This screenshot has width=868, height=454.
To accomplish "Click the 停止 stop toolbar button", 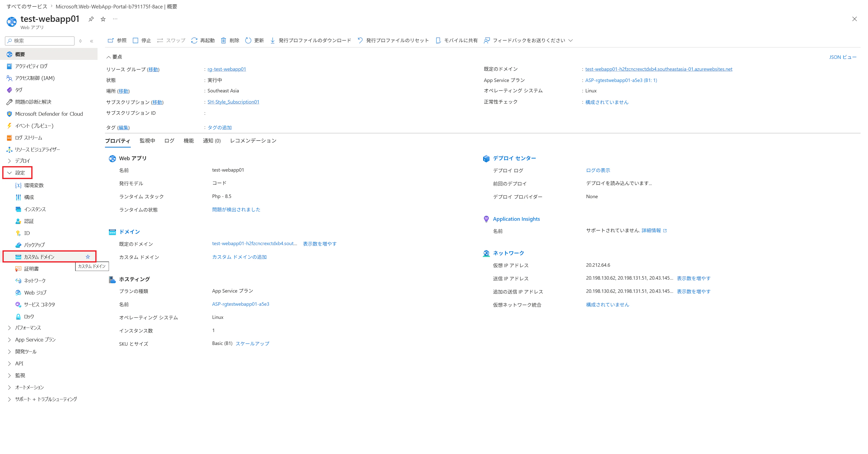I will pos(142,40).
